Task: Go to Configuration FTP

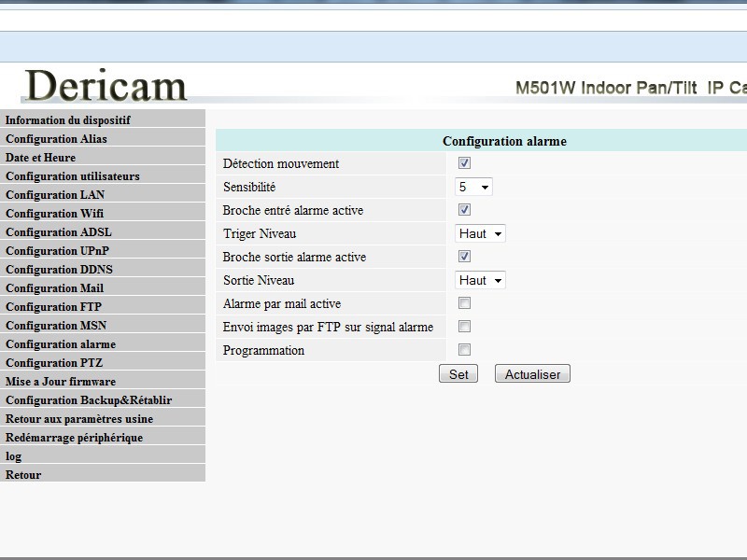Action: click(103, 306)
